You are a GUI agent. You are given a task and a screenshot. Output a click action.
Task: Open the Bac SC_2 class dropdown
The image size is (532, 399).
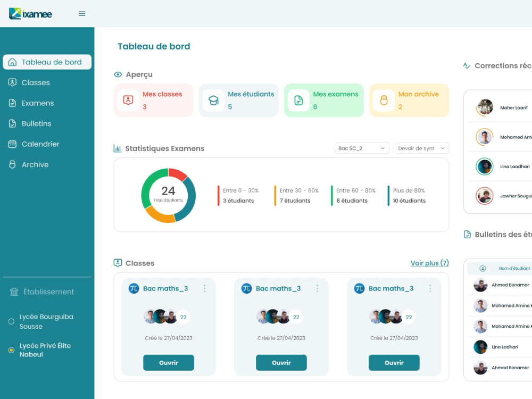[362, 148]
